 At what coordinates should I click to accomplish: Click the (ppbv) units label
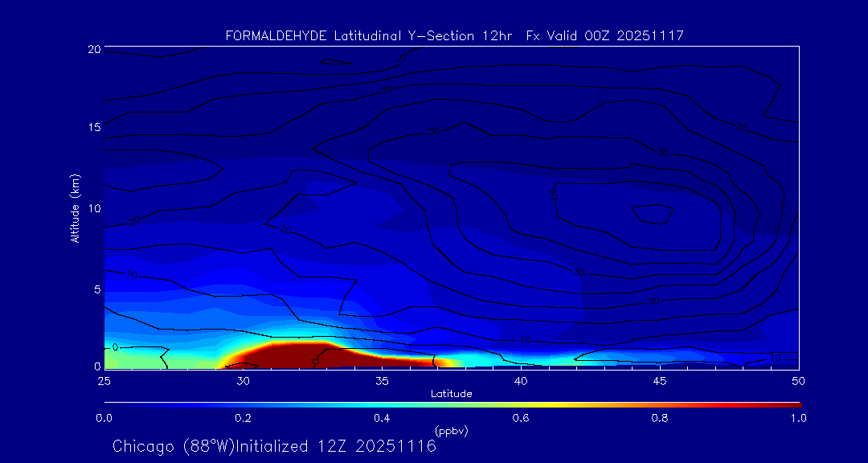point(451,430)
